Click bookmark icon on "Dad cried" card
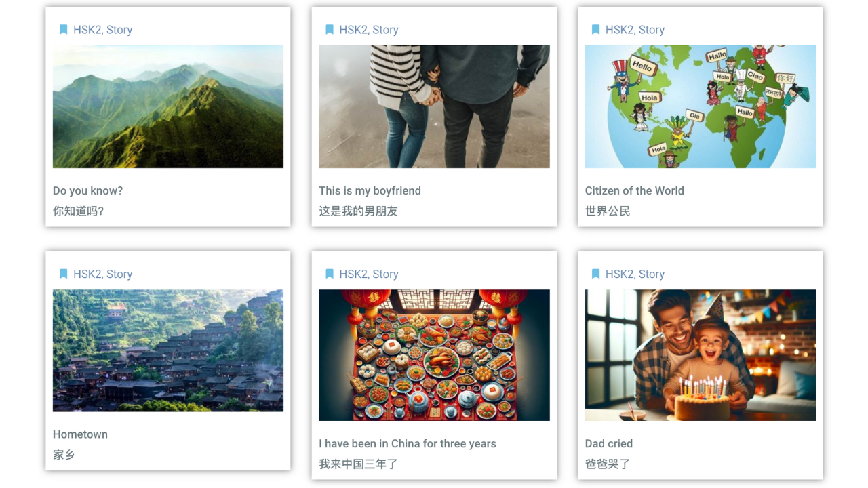Viewport: 868px width, 488px height. pyautogui.click(x=595, y=274)
